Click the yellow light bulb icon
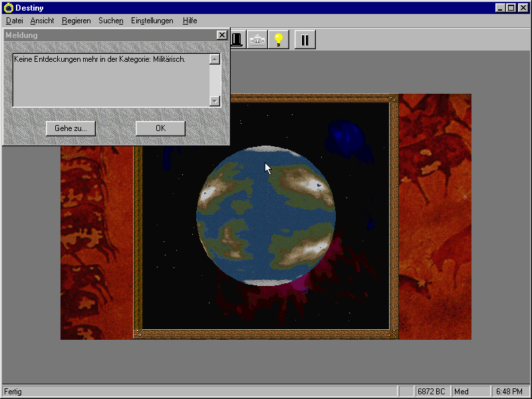Image resolution: width=532 pixels, height=399 pixels. click(x=278, y=39)
